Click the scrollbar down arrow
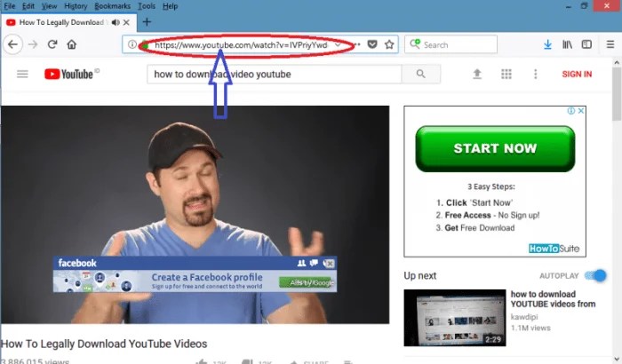The width and height of the screenshot is (622, 364). pos(617,358)
